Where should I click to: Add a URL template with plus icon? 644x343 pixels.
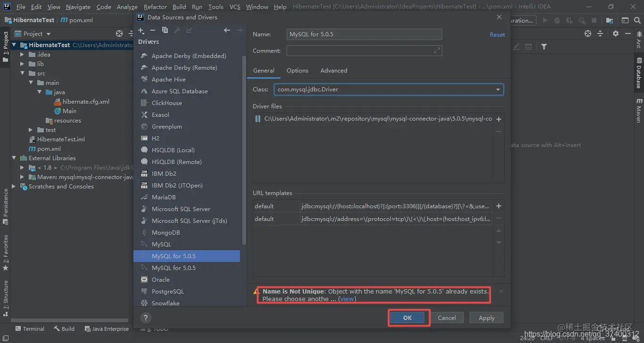coord(499,206)
